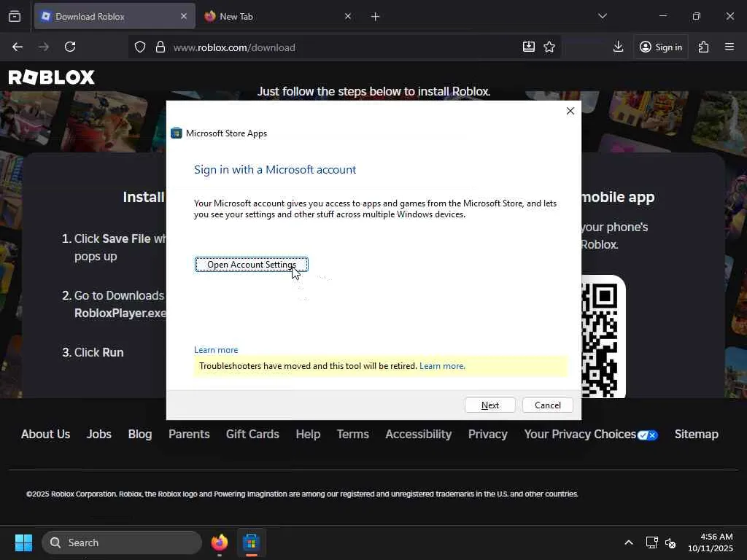Close the Download Roblox tab
747x560 pixels.
click(184, 16)
